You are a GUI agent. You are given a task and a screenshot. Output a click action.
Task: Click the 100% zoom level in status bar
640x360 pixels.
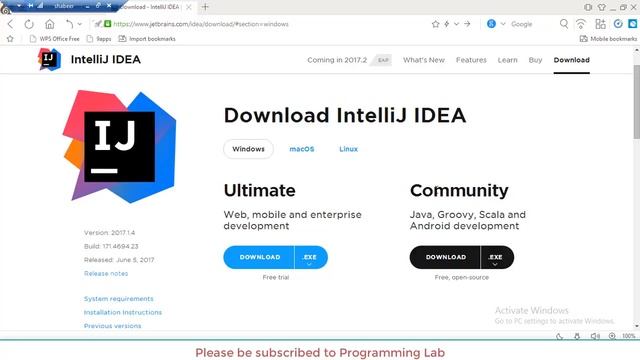click(629, 336)
